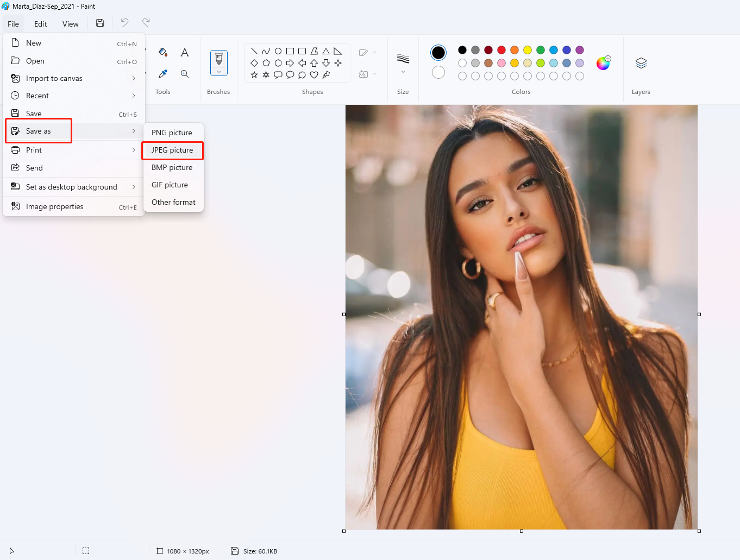Choose the straight Line shape
The width and height of the screenshot is (740, 560).
tap(254, 51)
